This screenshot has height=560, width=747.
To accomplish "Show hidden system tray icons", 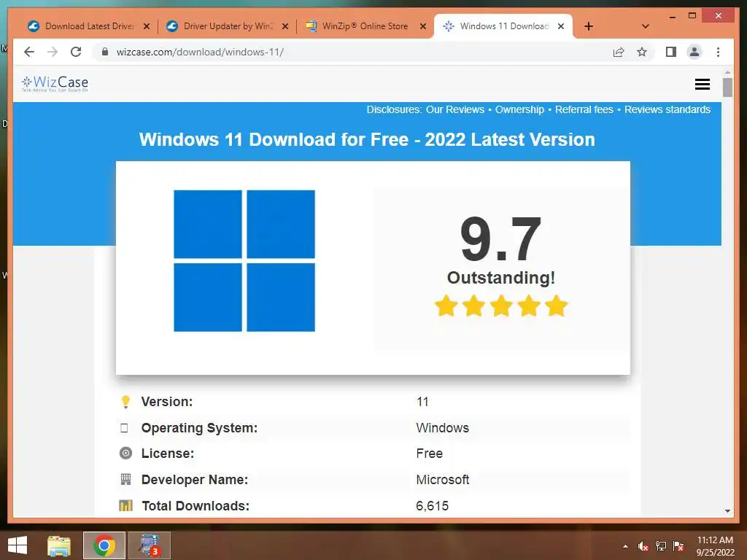I will [625, 546].
